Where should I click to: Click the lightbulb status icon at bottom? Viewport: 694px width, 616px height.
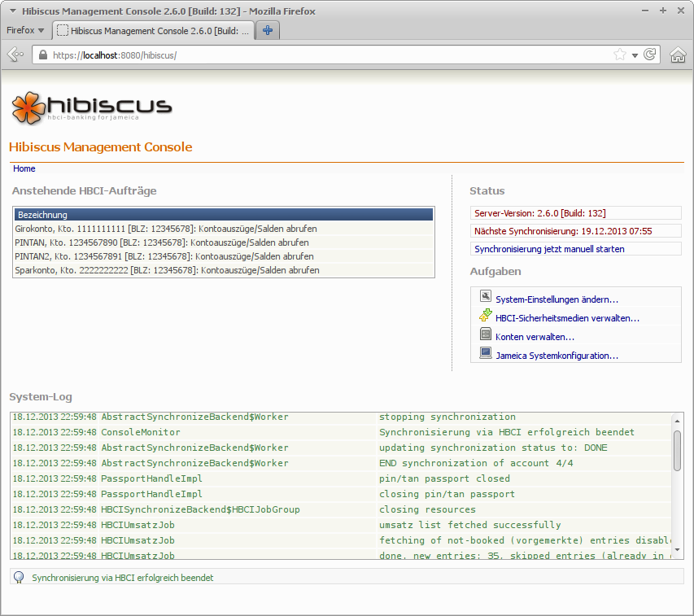19,578
